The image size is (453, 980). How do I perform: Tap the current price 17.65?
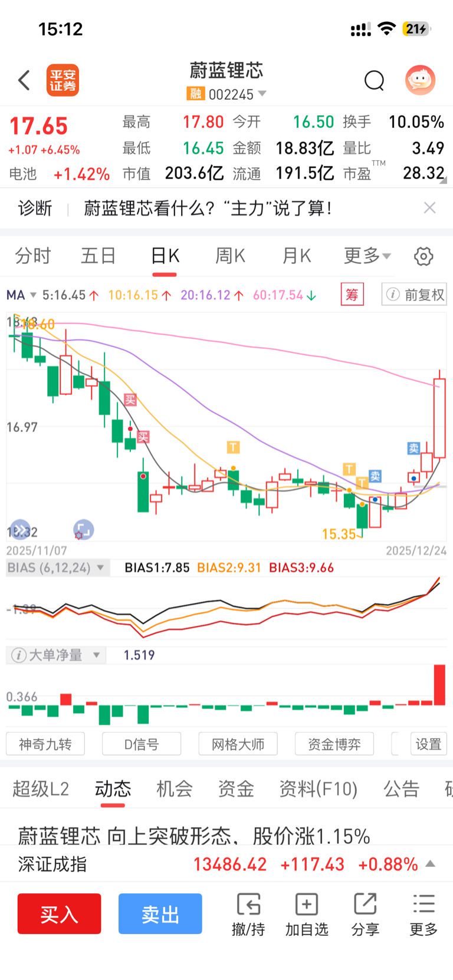click(x=39, y=126)
